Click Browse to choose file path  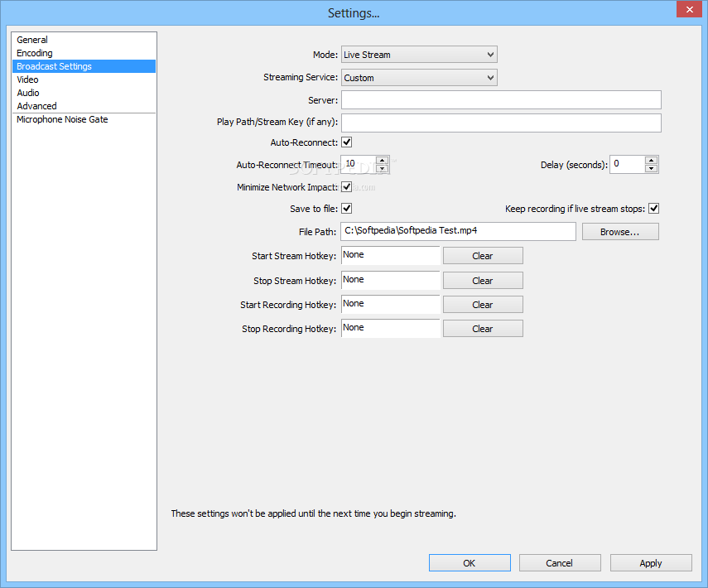click(x=620, y=232)
